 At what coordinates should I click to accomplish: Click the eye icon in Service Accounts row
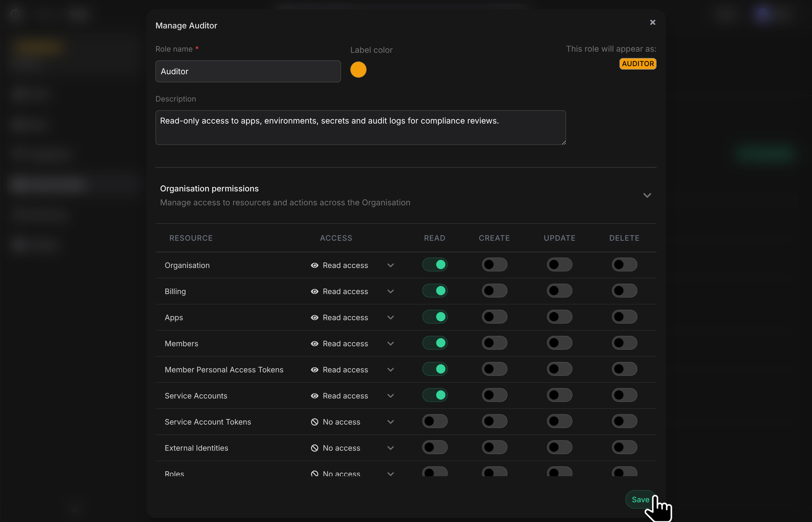[314, 396]
